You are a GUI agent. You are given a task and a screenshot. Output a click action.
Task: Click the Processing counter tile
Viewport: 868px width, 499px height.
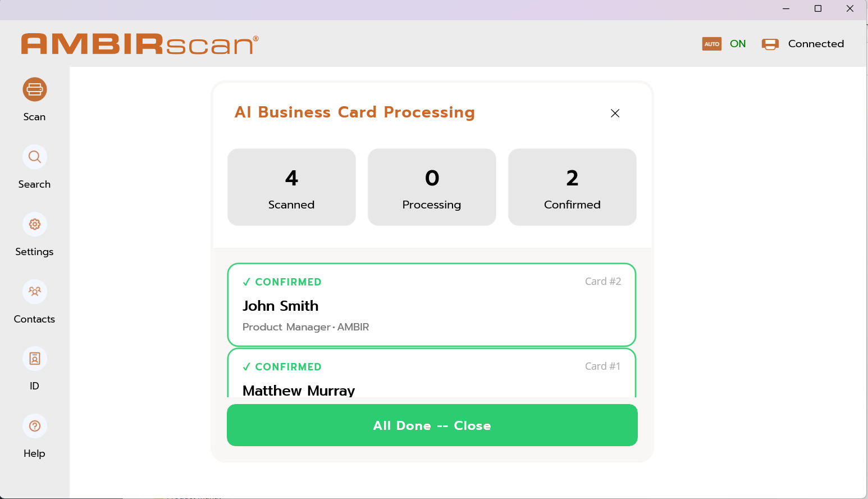(x=431, y=187)
